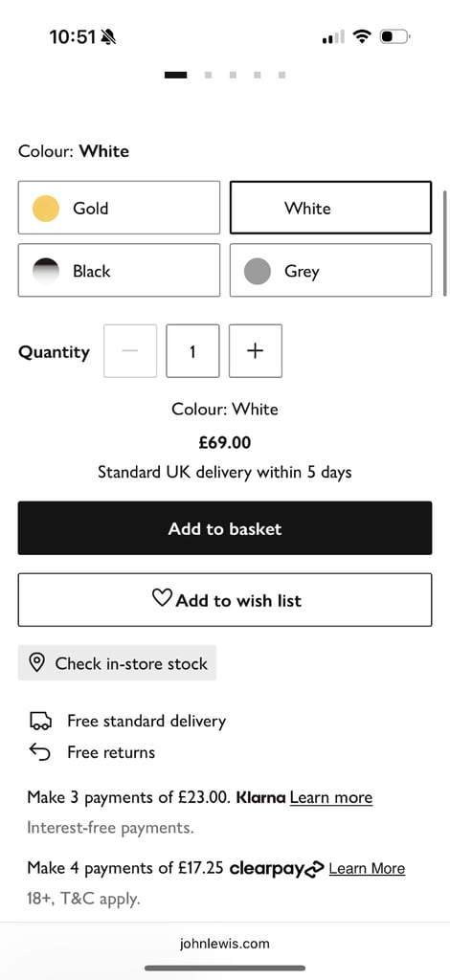Tap the Clearpay logo
The width and height of the screenshot is (450, 980).
click(x=277, y=868)
